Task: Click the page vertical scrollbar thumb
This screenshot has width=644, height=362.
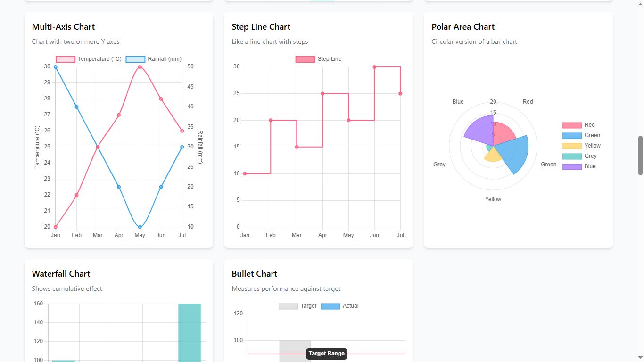Action: [640, 156]
